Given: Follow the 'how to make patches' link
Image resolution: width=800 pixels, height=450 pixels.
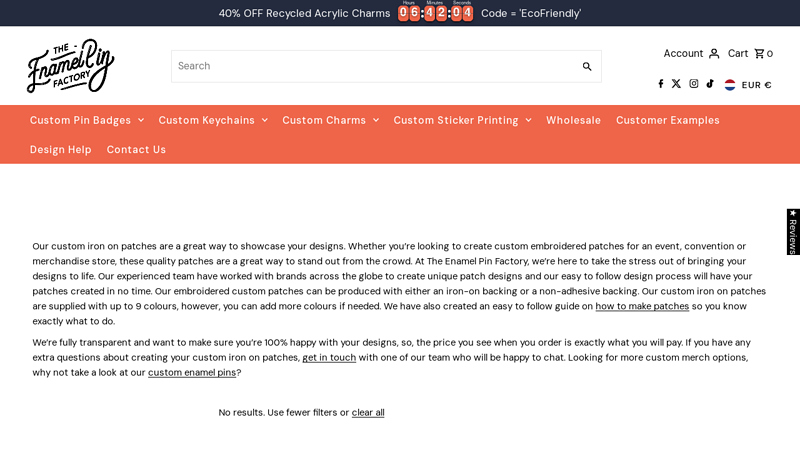Looking at the screenshot, I should click(642, 306).
